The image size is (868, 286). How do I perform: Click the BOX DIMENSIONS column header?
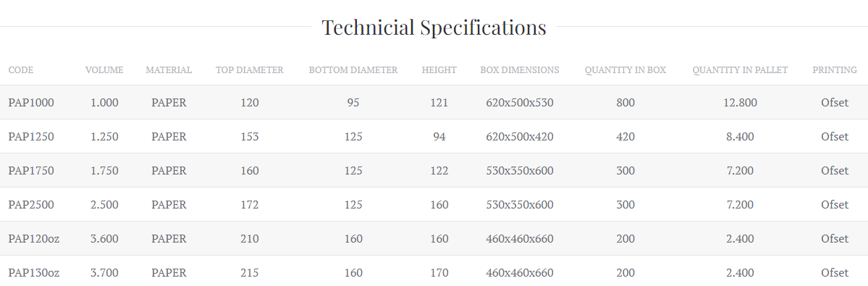520,70
